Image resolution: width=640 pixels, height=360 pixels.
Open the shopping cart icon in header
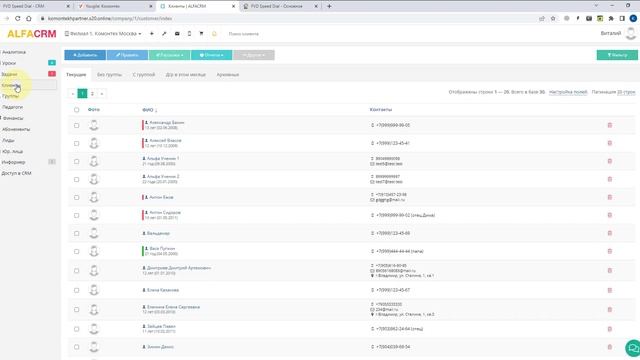point(201,33)
